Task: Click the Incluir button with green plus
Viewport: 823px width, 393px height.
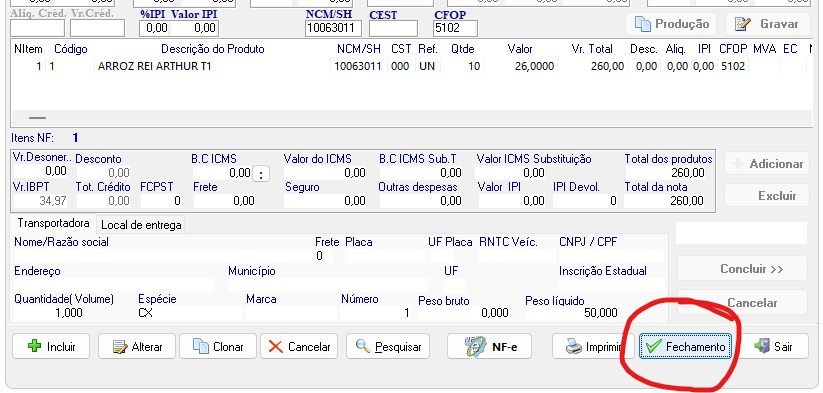Action: (x=51, y=346)
